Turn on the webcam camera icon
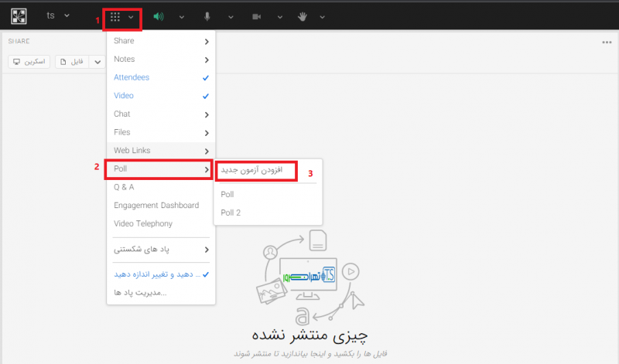The height and width of the screenshot is (364, 619). 256,16
